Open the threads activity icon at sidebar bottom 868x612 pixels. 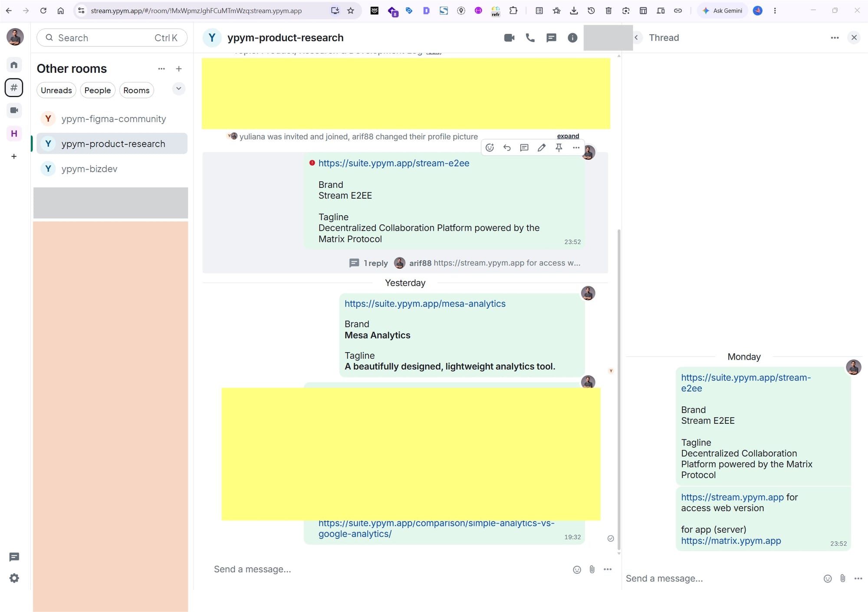[14, 557]
